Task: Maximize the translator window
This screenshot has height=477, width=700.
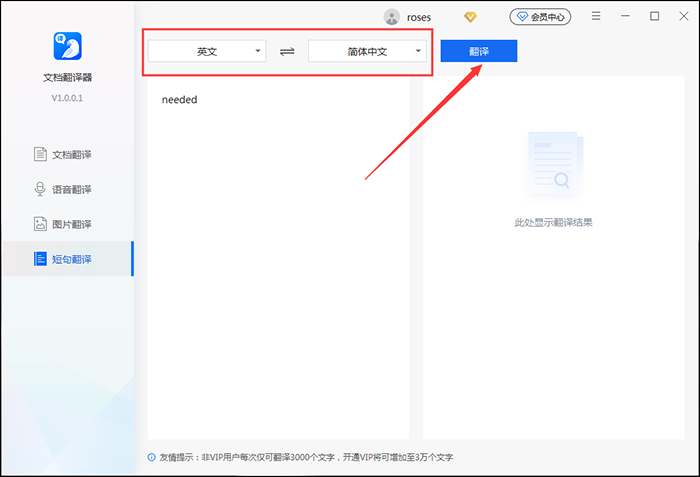Action: (x=654, y=16)
